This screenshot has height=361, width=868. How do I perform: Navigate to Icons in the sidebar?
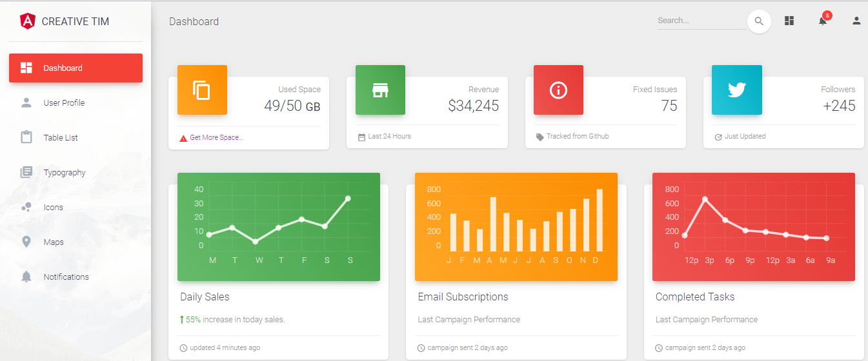pyautogui.click(x=76, y=207)
